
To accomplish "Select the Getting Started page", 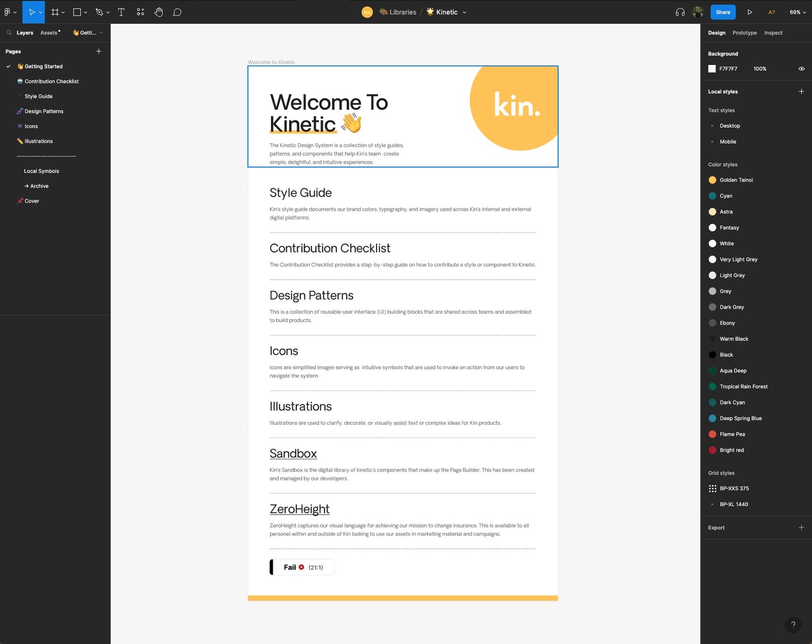I will 44,66.
